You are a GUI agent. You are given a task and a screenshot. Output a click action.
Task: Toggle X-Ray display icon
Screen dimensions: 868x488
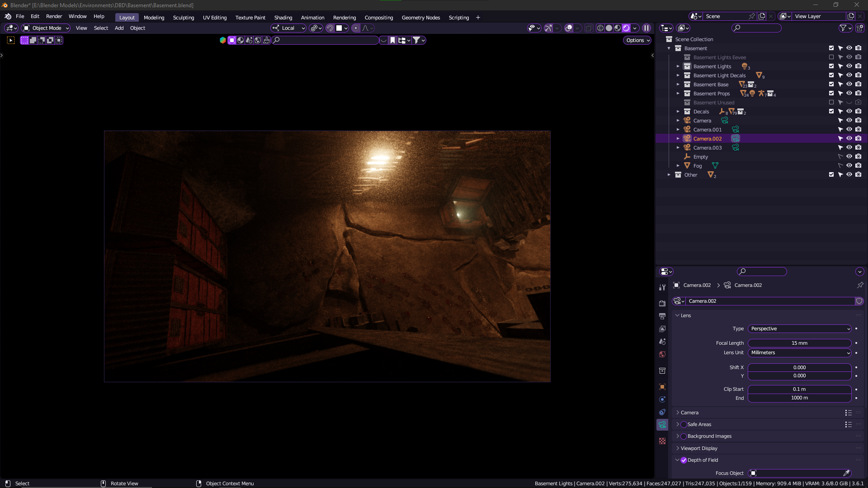click(x=589, y=28)
